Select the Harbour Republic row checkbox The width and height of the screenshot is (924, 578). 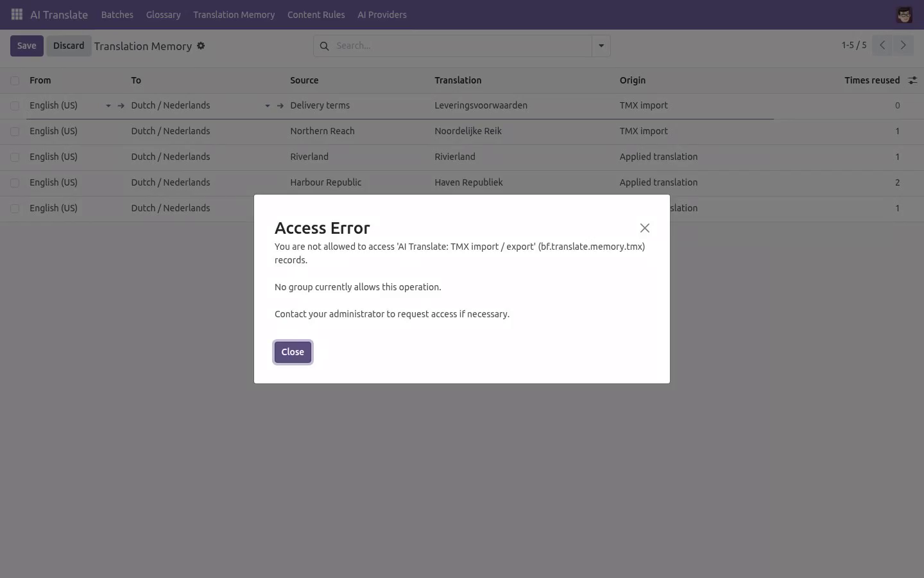coord(15,182)
